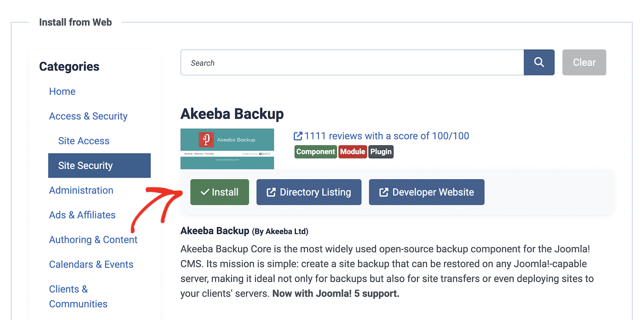Select the Site Access subcategory
Screen dimensions: 644x320
[x=83, y=141]
